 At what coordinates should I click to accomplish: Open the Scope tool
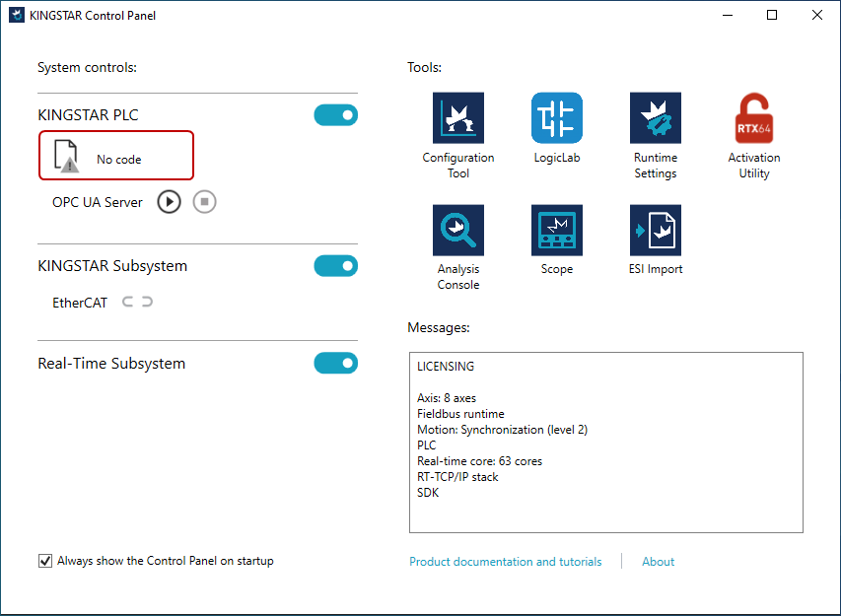(x=557, y=231)
